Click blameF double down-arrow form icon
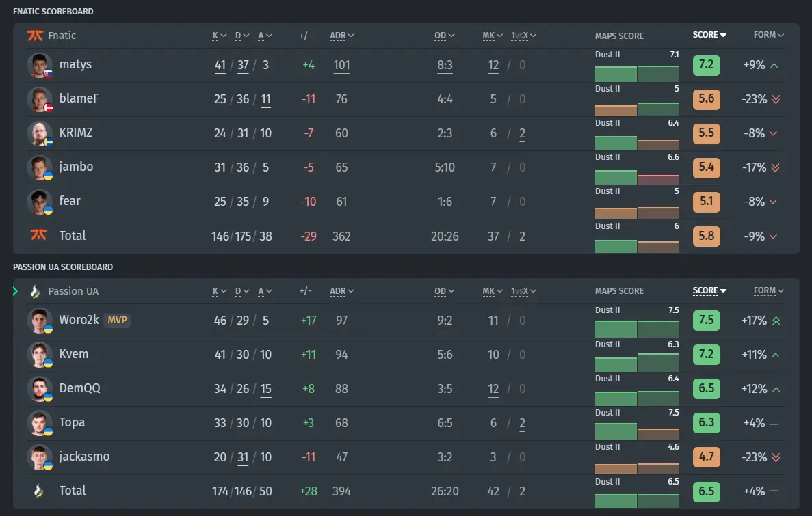This screenshot has height=516, width=812. [x=776, y=99]
